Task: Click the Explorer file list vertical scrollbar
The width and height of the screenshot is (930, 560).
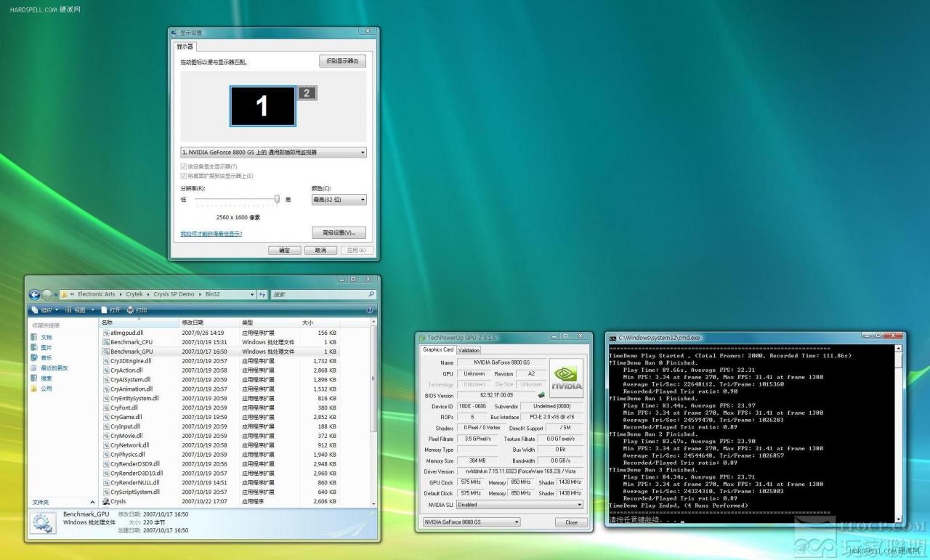Action: tap(374, 414)
